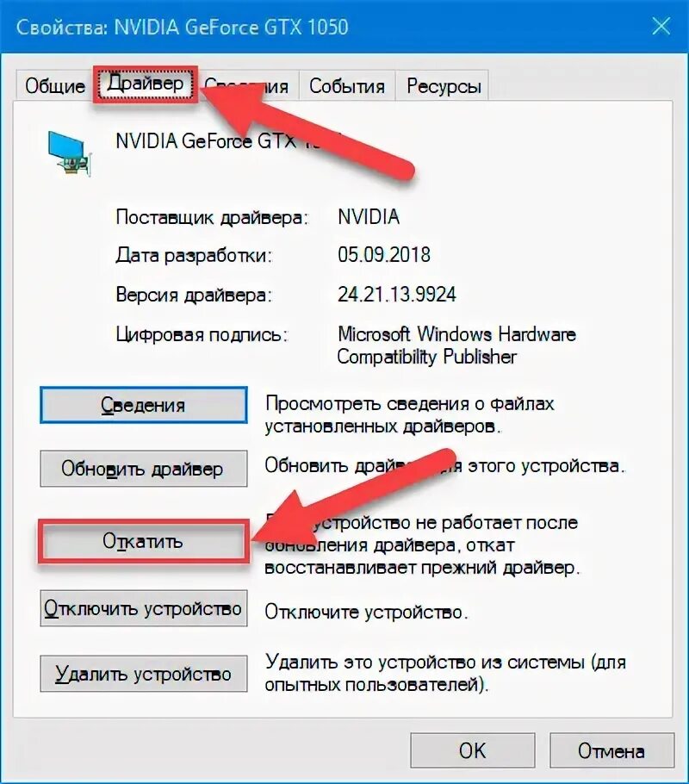Click Обновить драйвер button
Viewport: 689px width, 784px height.
pyautogui.click(x=144, y=469)
